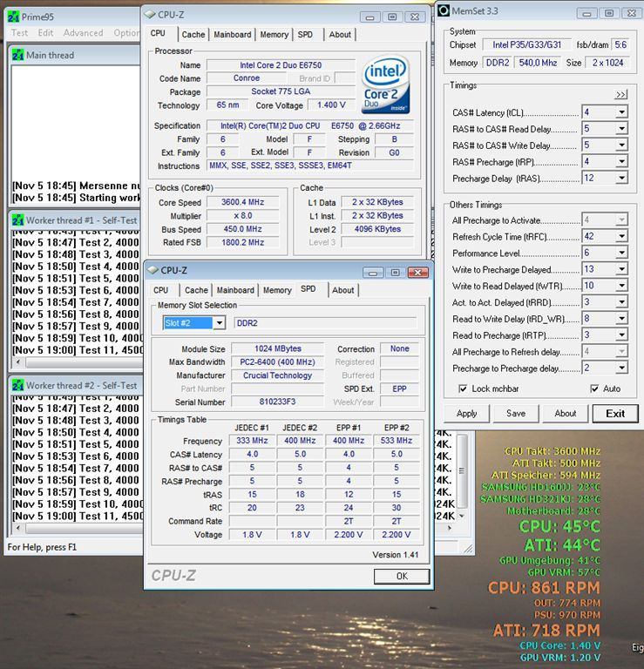644x669 pixels.
Task: Click the Level 2 cache value 4096 KBytes
Action: coord(377,229)
